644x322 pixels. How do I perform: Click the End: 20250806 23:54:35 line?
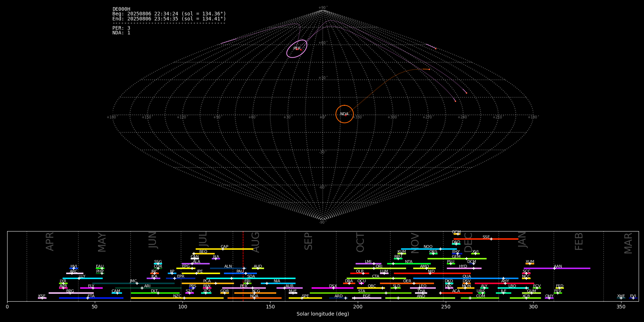(x=169, y=19)
